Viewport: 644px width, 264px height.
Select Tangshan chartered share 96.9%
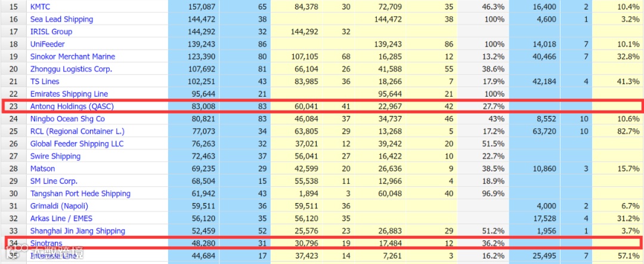(x=494, y=194)
